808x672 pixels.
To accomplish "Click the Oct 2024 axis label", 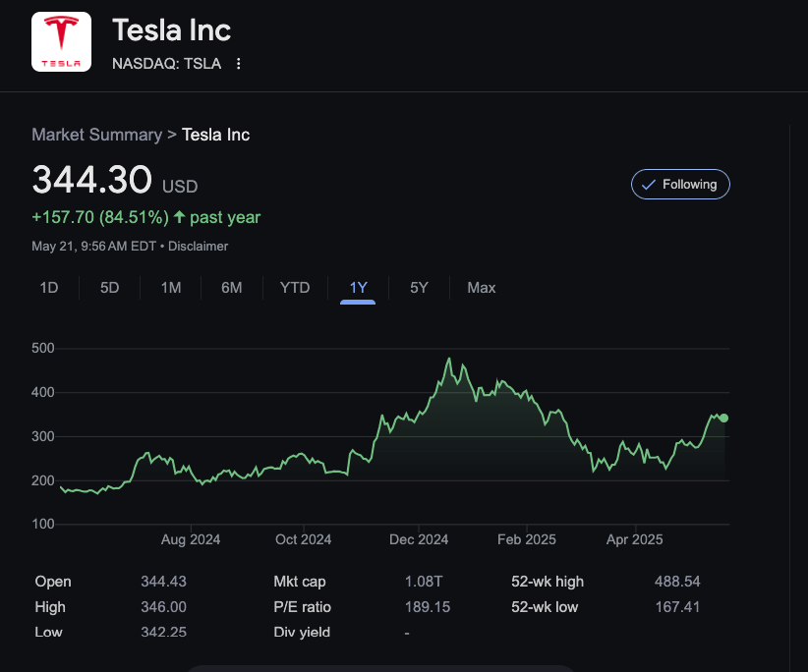I will coord(303,539).
